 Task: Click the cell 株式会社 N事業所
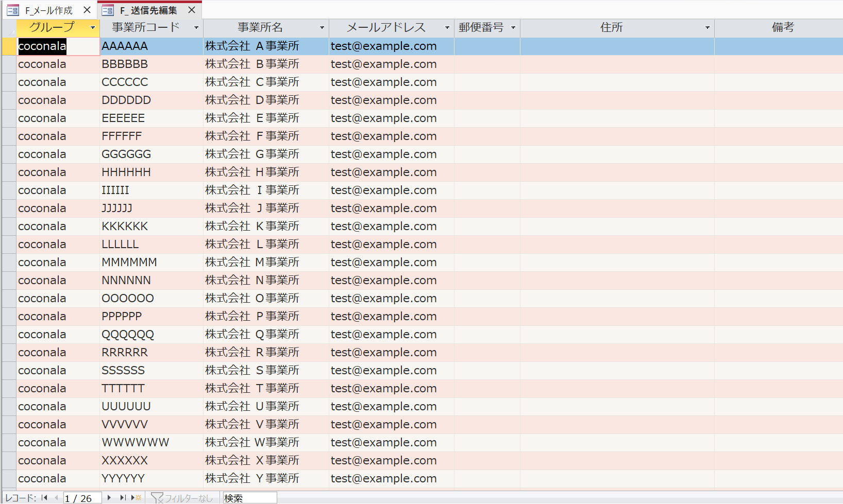(266, 281)
